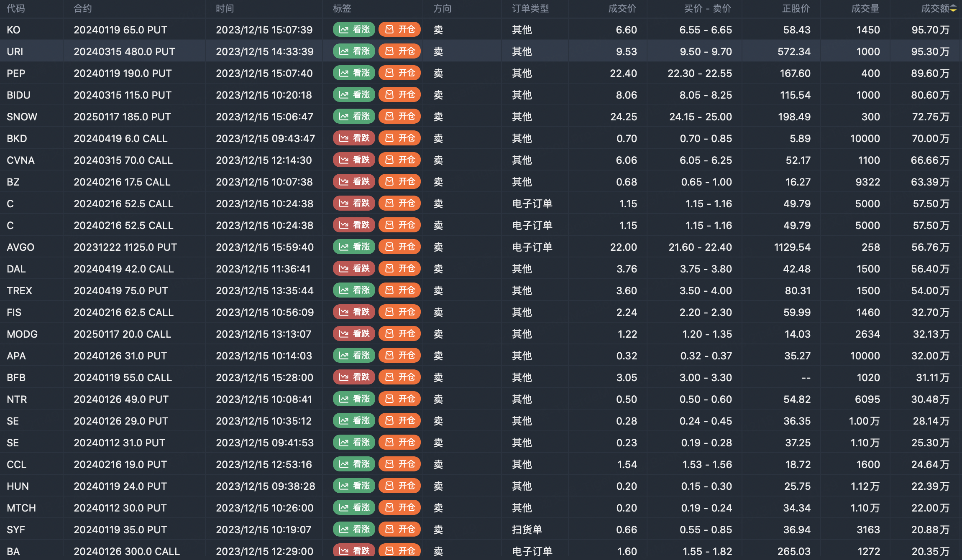
Task: Click the 看跌 tag in MODG row
Action: tap(354, 334)
